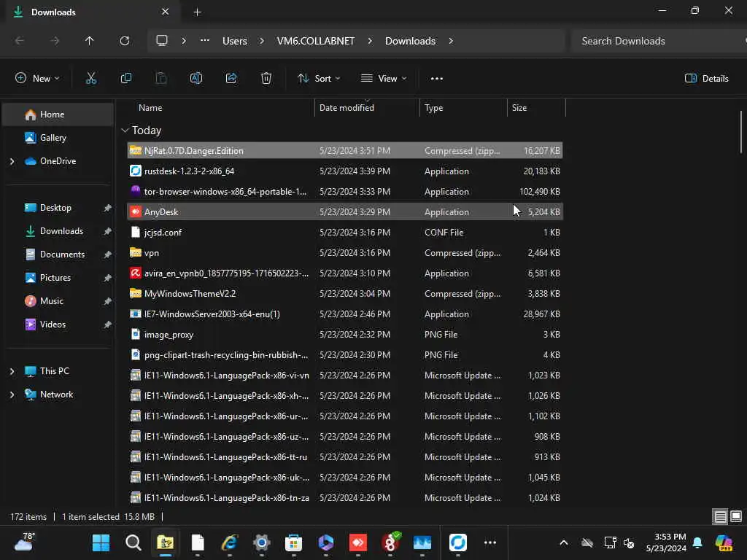Open the Copilot preview icon in tray
The image size is (747, 560).
724,542
